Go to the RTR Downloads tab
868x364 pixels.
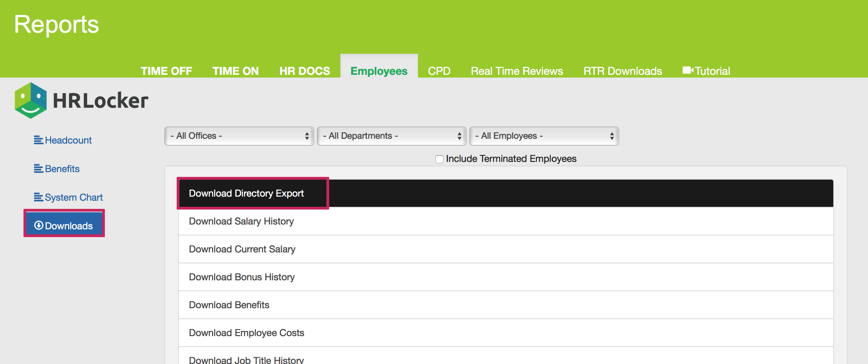pos(623,71)
